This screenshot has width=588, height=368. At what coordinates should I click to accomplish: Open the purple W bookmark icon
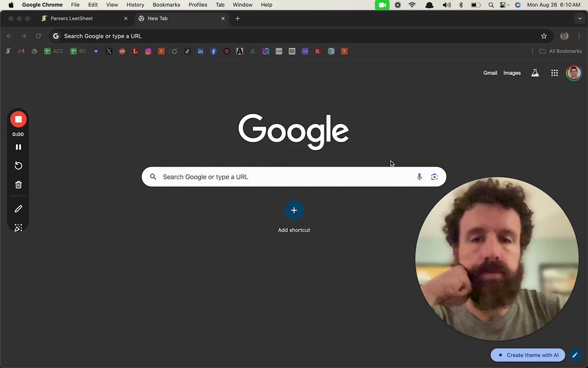96,52
